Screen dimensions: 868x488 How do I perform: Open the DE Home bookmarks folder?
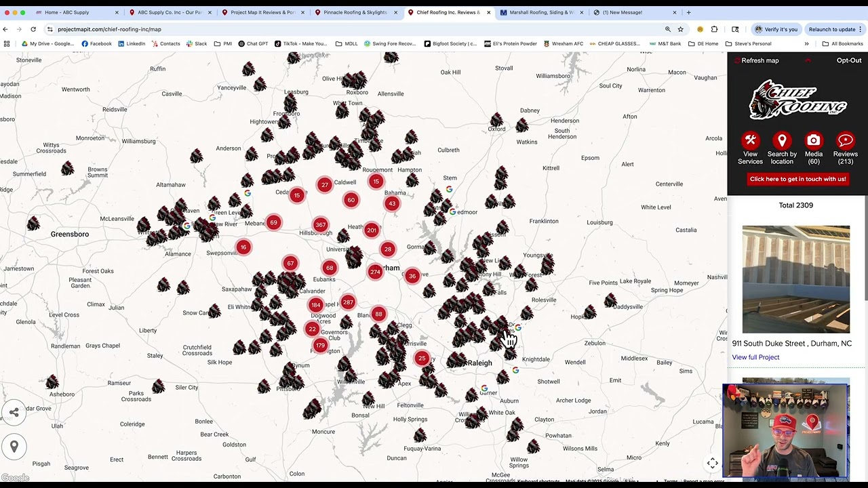click(x=703, y=43)
